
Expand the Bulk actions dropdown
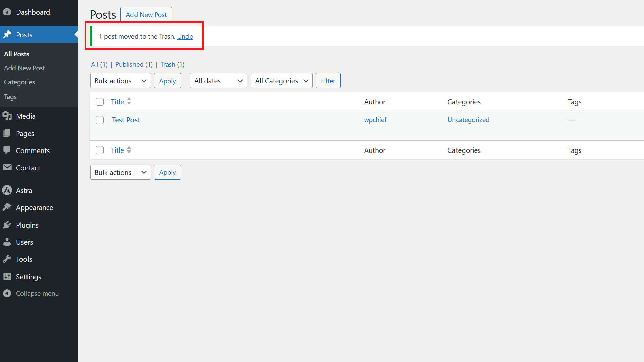coord(120,81)
